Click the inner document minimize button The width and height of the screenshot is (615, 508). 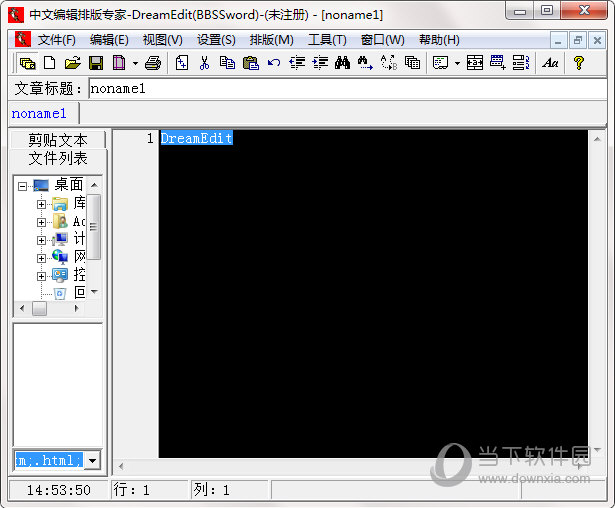point(558,40)
